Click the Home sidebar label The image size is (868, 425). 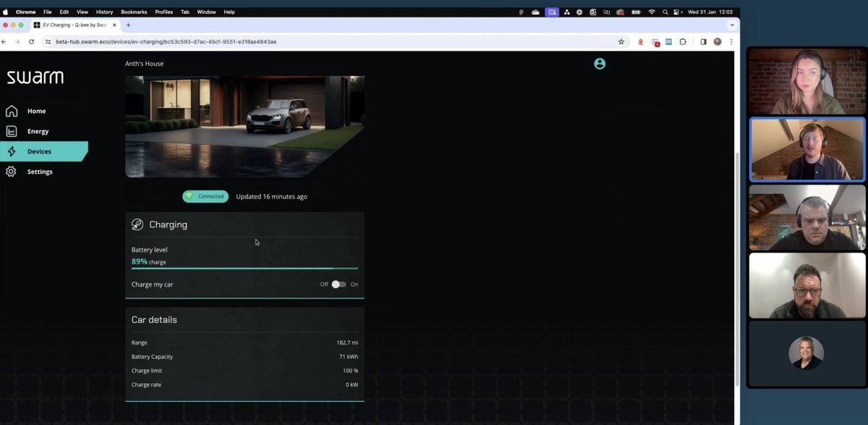pyautogui.click(x=36, y=111)
